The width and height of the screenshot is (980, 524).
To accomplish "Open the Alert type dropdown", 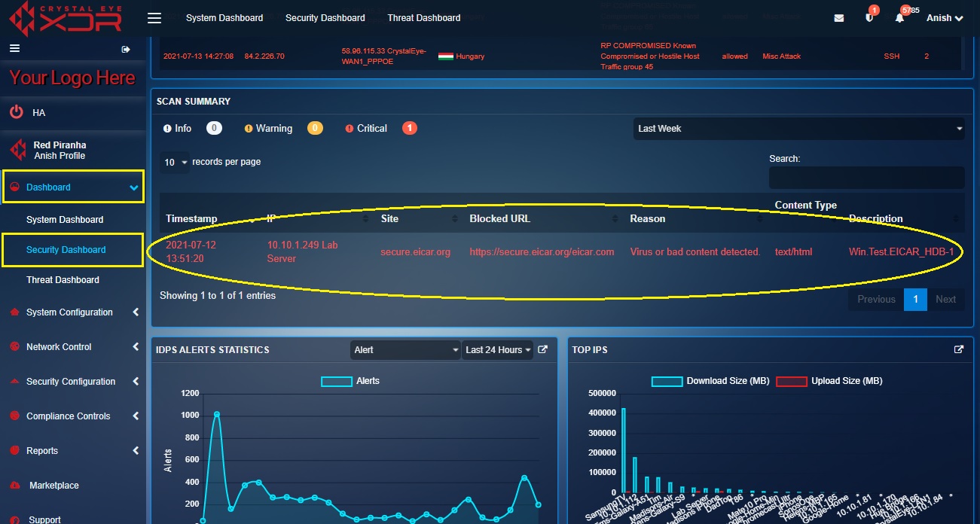I will coord(405,350).
